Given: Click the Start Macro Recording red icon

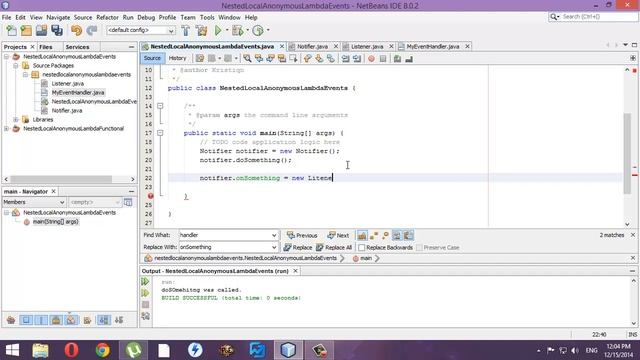Looking at the screenshot, I should point(371,58).
